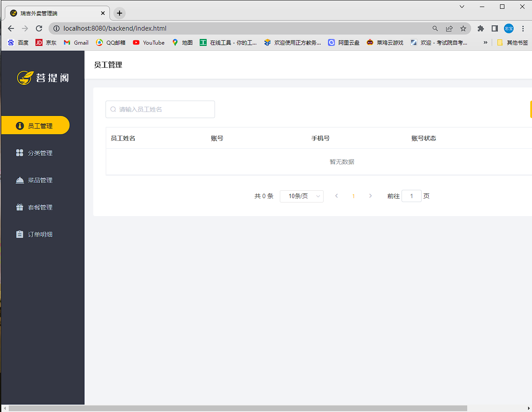The image size is (532, 412).
Task: Click the share page icon
Action: [x=449, y=28]
